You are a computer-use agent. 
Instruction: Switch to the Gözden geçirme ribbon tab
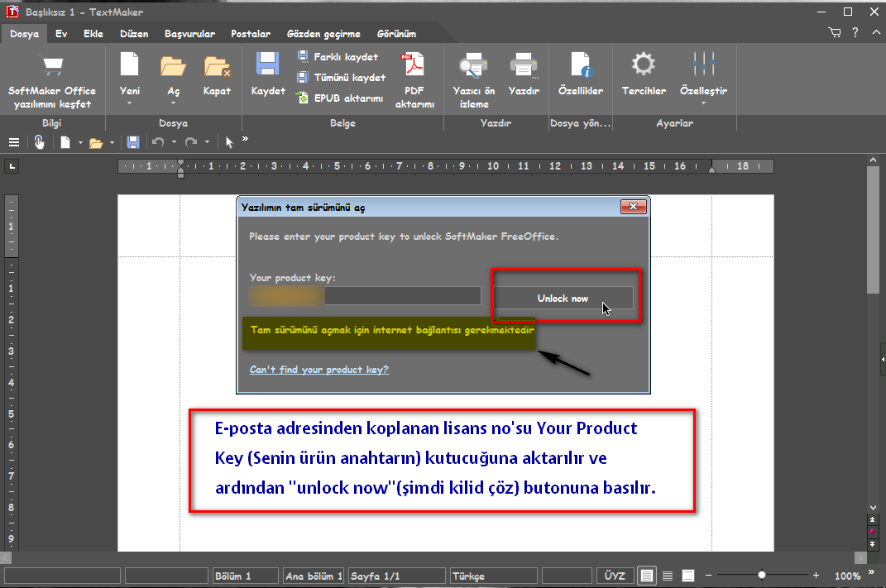pyautogui.click(x=323, y=34)
